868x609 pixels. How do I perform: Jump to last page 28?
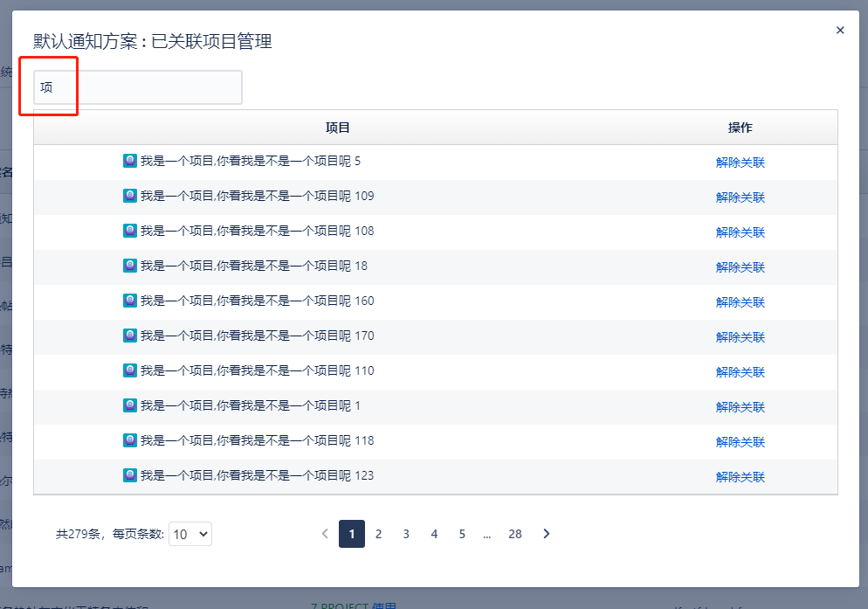click(515, 534)
